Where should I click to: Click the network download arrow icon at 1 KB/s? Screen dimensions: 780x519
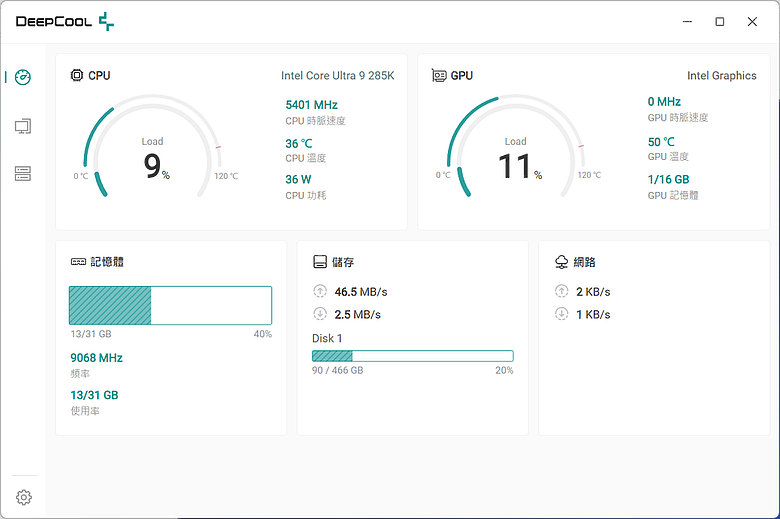pos(561,314)
